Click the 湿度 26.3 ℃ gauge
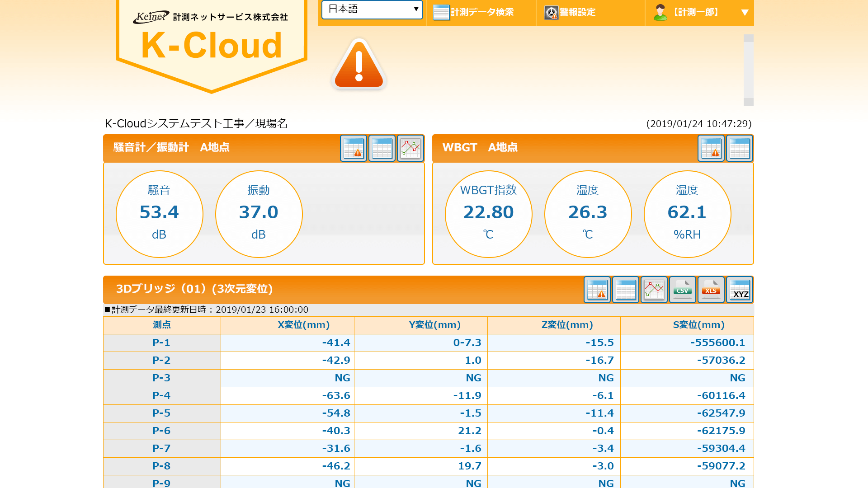 588,214
